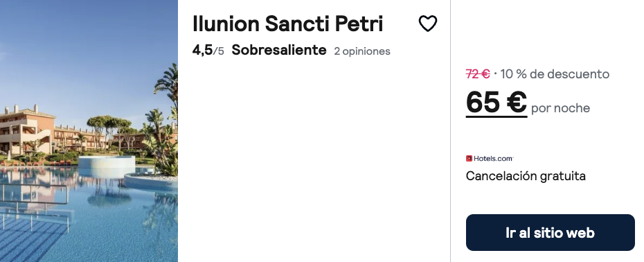Open the Ilunion Sancti Petri hotel title
Viewport: 644px width, 262px height.
287,24
